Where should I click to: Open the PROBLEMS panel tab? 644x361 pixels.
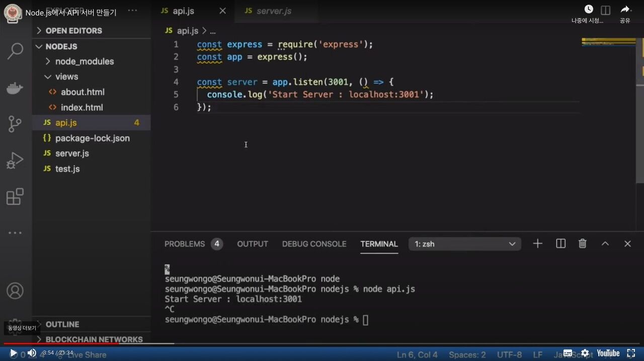point(193,244)
